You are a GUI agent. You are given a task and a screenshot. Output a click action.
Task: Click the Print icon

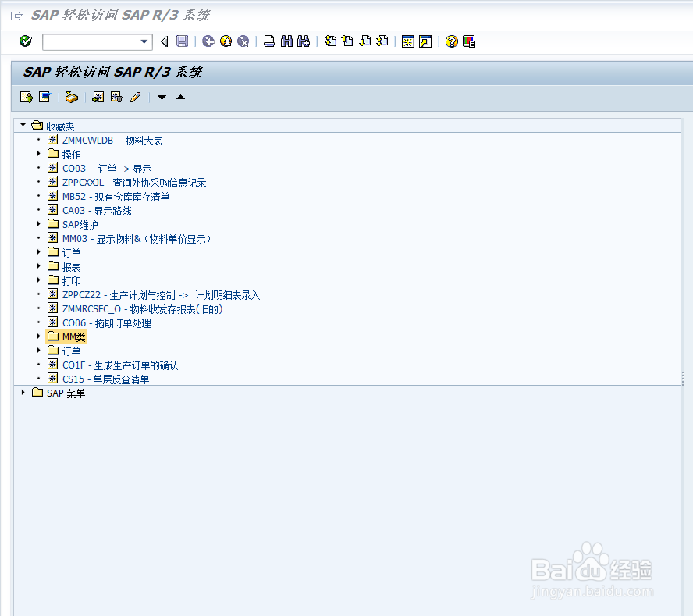269,41
